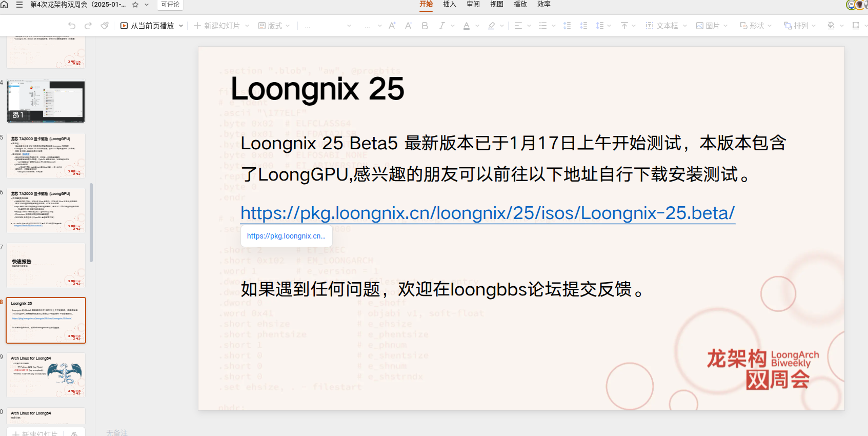
Task: Set text alignment
Action: (518, 26)
